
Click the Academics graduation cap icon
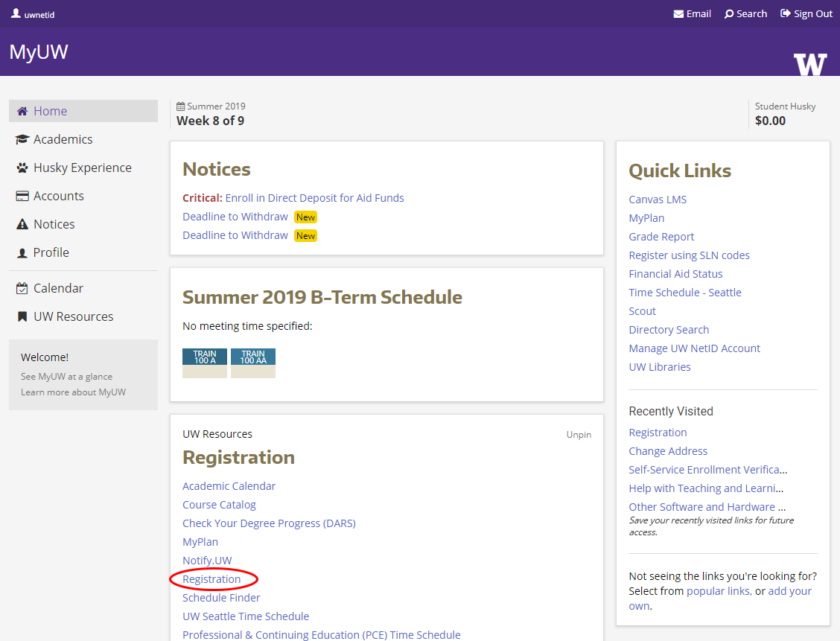[22, 140]
